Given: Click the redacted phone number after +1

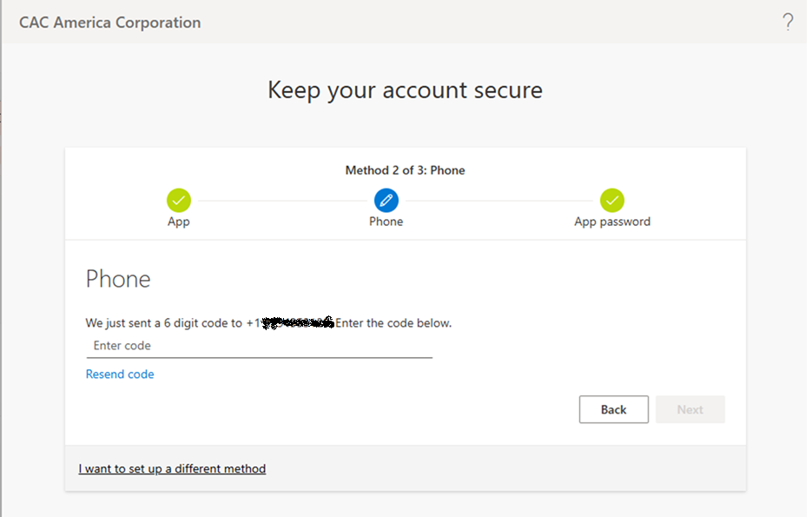Looking at the screenshot, I should [298, 323].
